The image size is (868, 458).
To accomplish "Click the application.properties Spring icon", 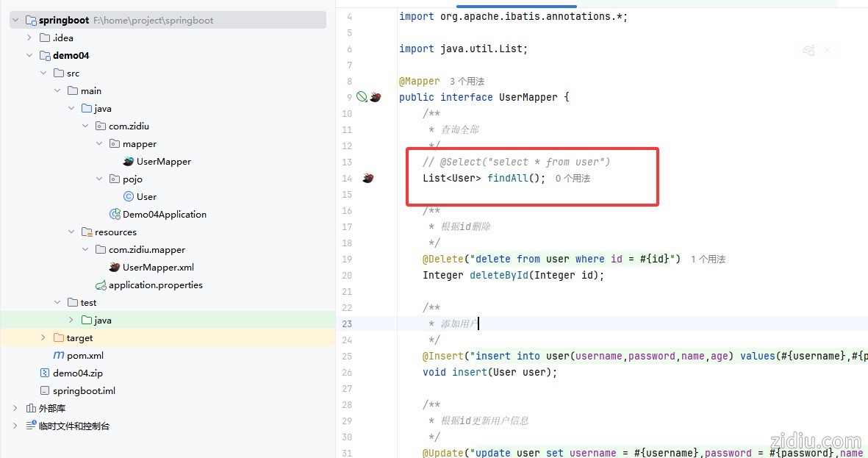I will [101, 285].
